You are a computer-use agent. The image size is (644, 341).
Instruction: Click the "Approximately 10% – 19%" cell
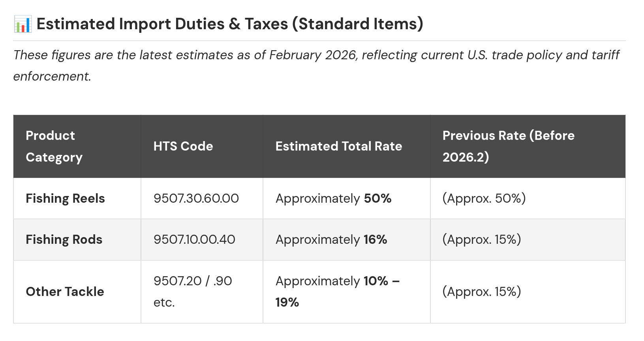point(338,292)
